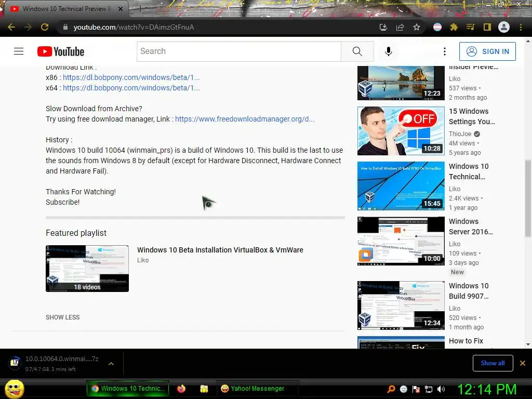Open the network tray icon
The height and width of the screenshot is (399, 532).
click(429, 389)
